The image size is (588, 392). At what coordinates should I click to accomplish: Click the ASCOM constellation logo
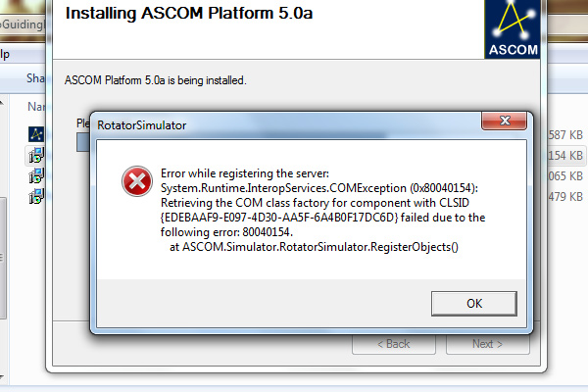point(513,28)
